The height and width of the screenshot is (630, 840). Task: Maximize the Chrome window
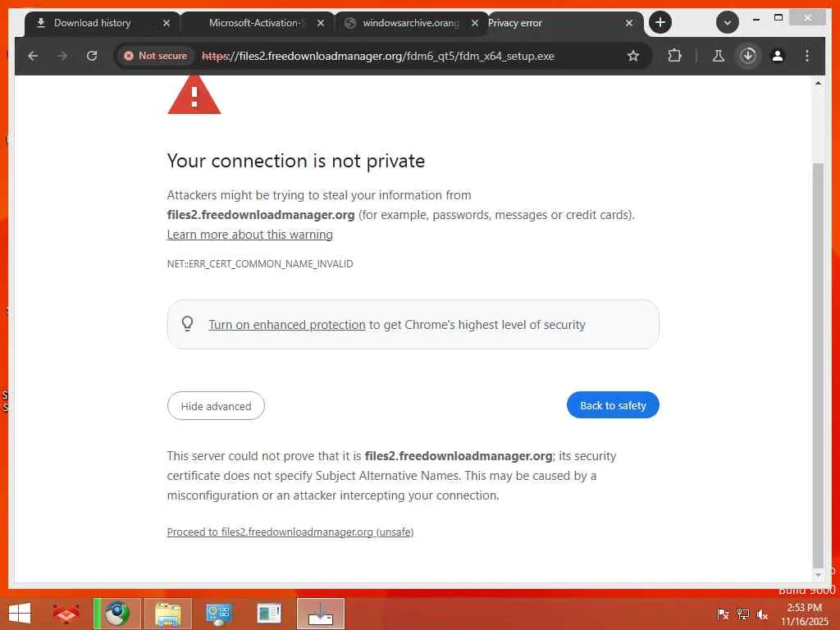(x=778, y=18)
